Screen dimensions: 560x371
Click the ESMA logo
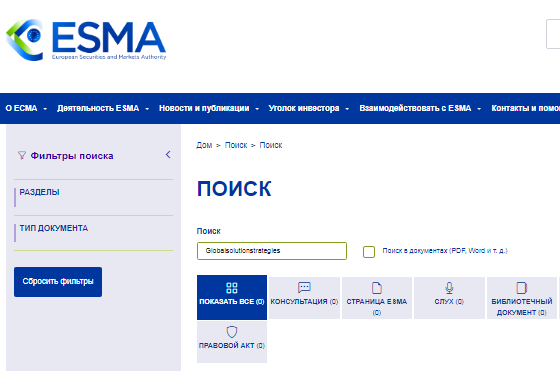tap(86, 40)
